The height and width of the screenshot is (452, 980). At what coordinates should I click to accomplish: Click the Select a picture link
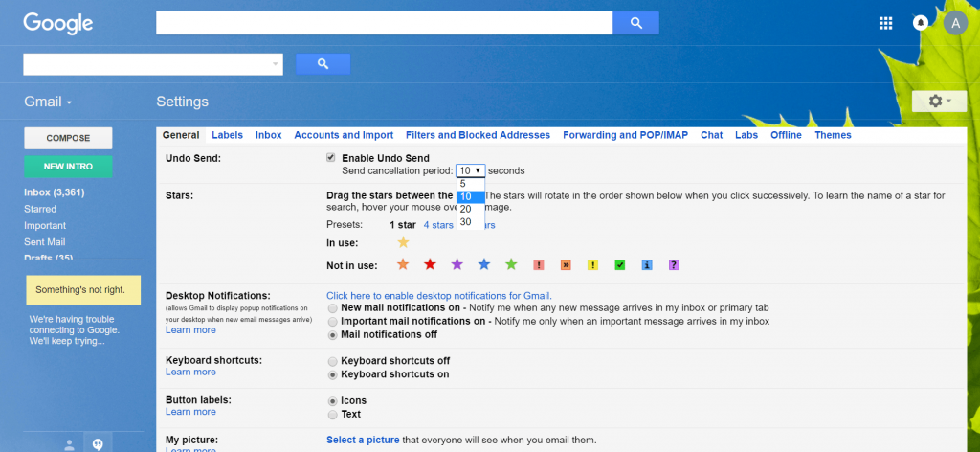363,441
